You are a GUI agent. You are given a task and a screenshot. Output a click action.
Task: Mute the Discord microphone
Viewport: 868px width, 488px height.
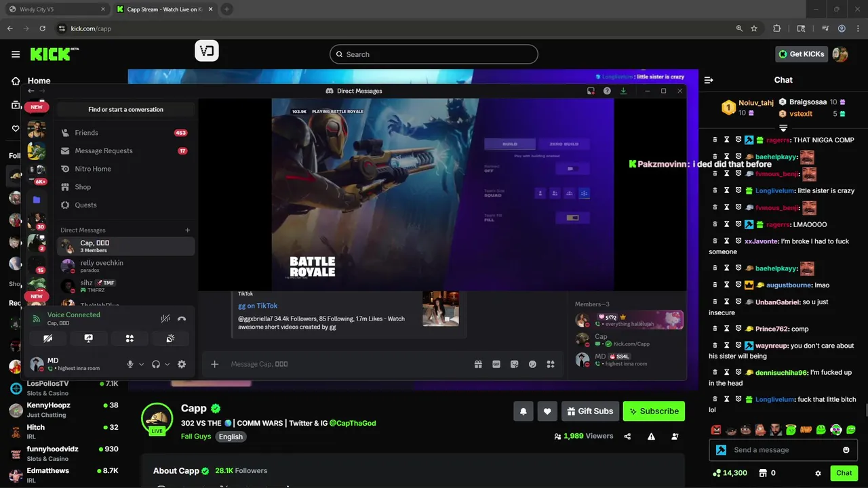(130, 364)
